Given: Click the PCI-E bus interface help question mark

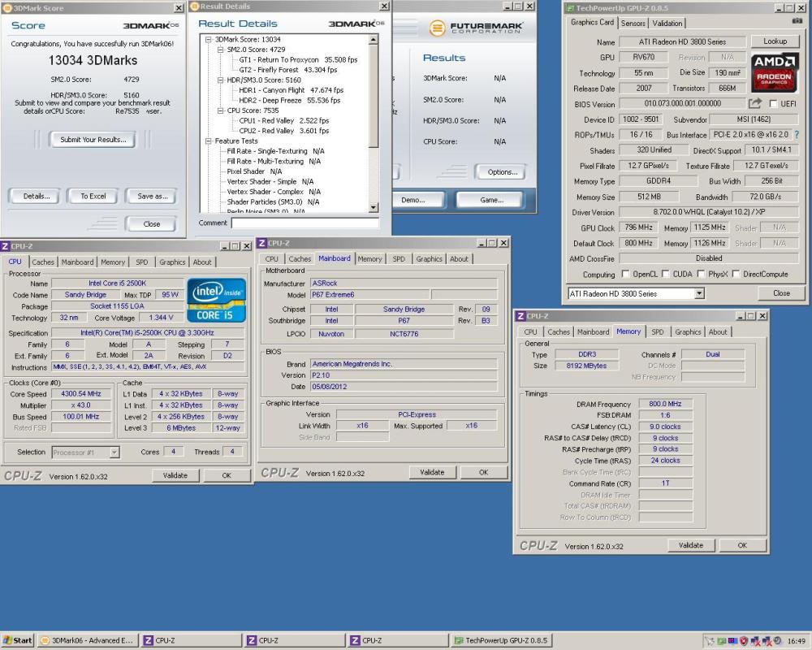Looking at the screenshot, I should 797,134.
